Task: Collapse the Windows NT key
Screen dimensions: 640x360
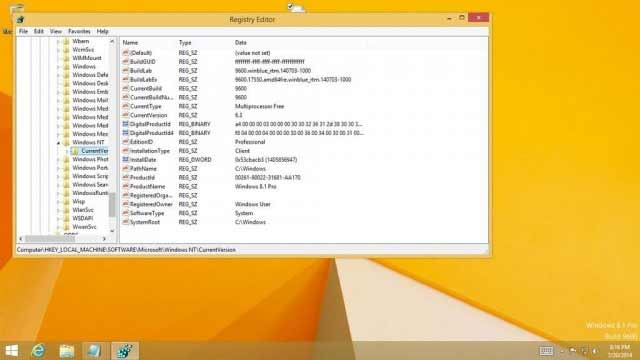Action: (58, 142)
